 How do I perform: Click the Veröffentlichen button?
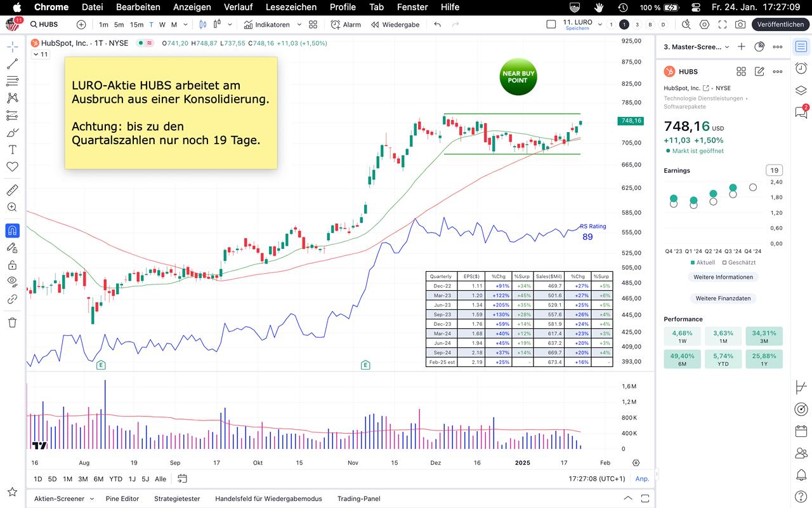pos(780,25)
